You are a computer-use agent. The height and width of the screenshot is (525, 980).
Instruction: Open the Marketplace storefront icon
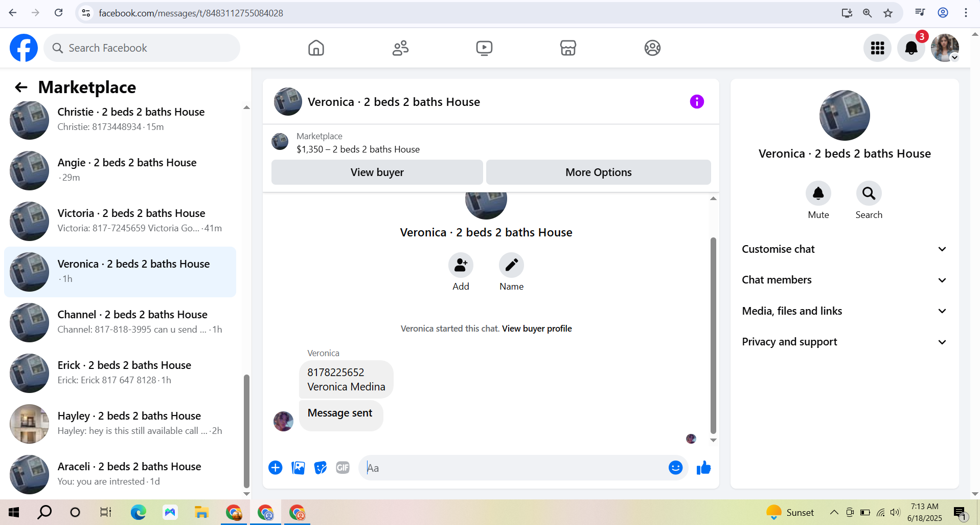click(x=568, y=48)
